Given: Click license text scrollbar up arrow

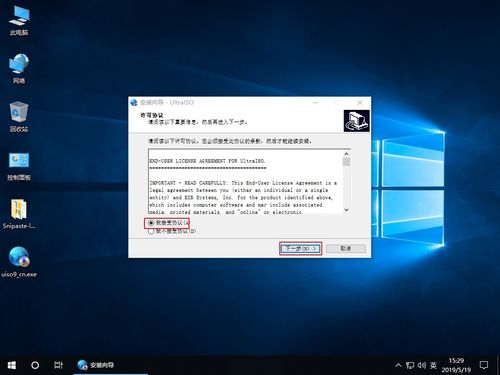Looking at the screenshot, I should coord(346,154).
